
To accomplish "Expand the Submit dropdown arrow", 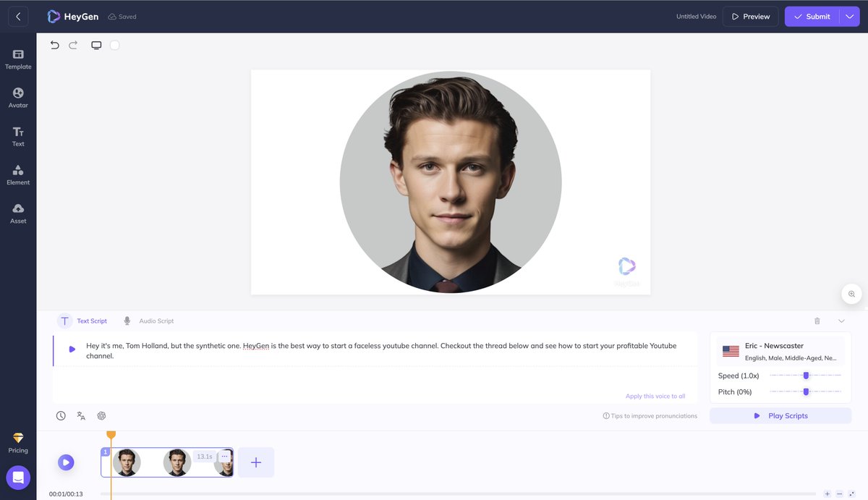I will [x=850, y=17].
